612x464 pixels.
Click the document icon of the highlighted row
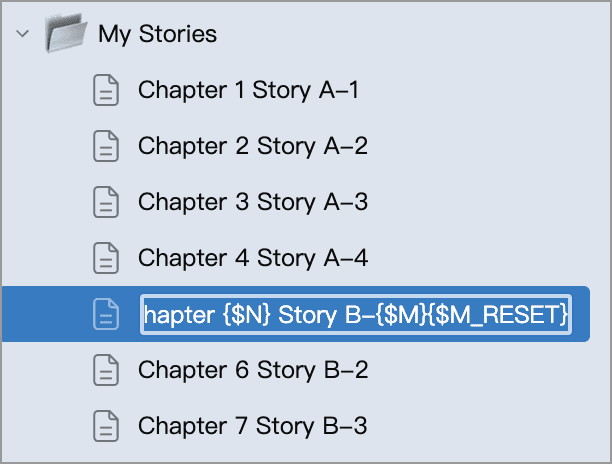tap(105, 315)
